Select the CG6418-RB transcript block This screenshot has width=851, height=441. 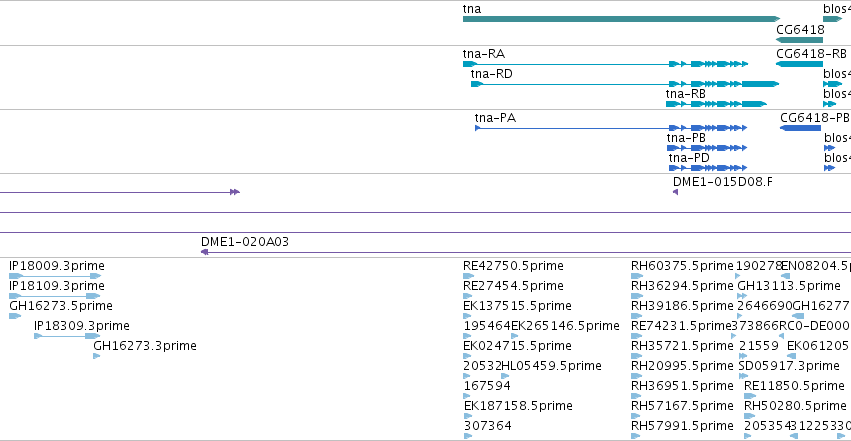point(799,64)
